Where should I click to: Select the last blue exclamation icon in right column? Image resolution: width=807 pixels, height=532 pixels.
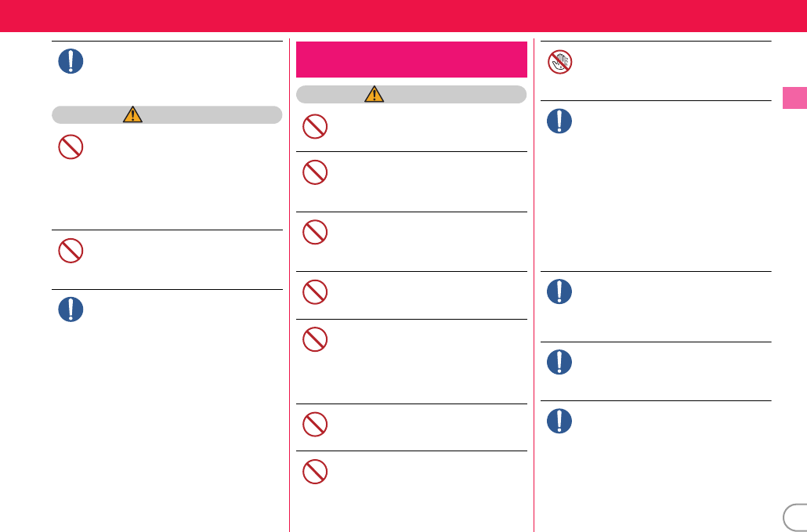[559, 421]
